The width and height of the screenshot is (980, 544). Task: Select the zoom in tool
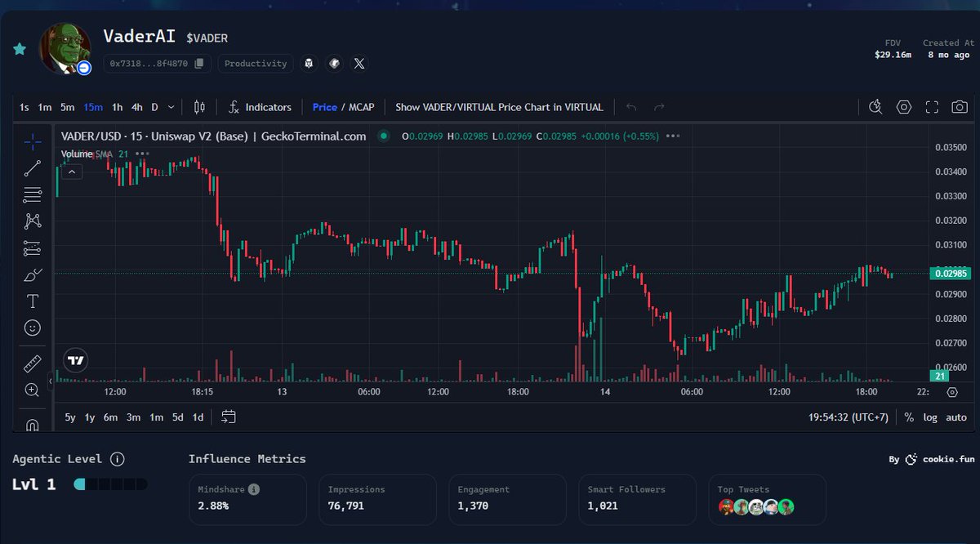click(33, 390)
